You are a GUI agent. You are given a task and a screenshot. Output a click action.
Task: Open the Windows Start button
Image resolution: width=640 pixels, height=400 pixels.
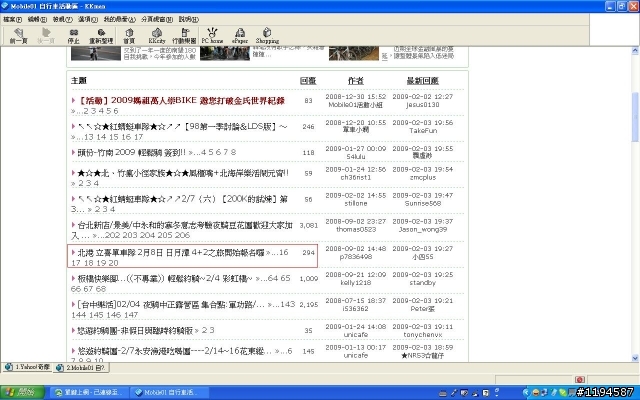[x=22, y=393]
